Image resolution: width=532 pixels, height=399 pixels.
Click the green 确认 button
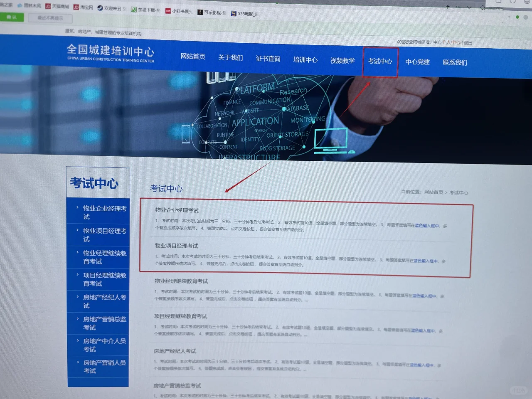(12, 17)
